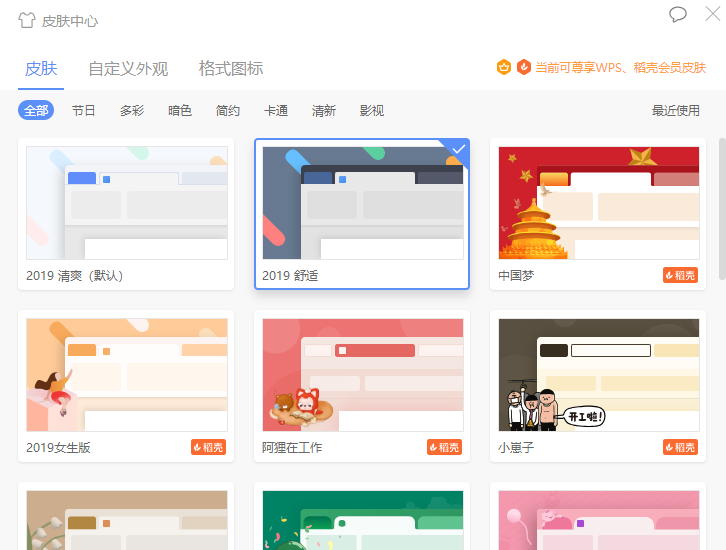Click 稻壳 badge on 小崽子 skin
Image resolution: width=726 pixels, height=550 pixels.
[680, 447]
